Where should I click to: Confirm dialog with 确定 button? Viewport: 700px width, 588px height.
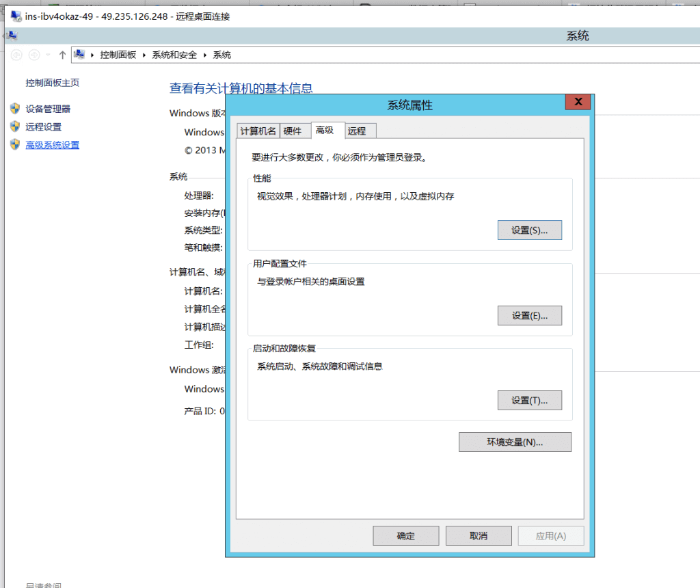(406, 536)
